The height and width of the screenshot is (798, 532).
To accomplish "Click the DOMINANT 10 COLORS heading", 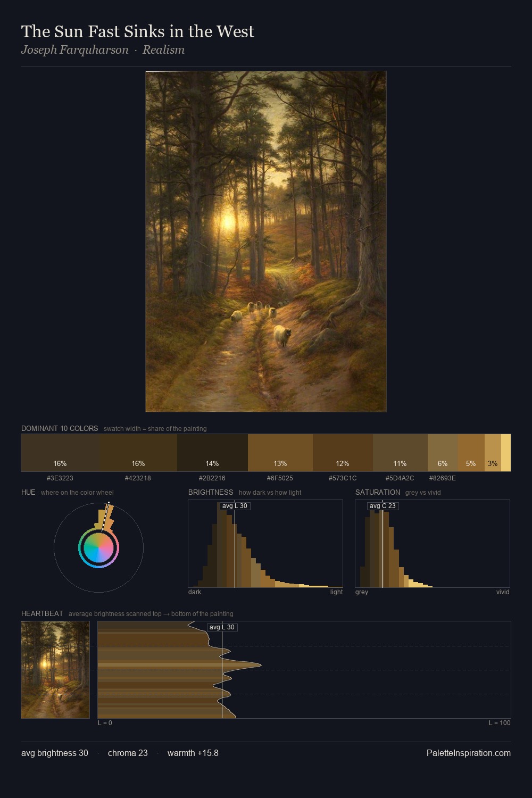I will 60,428.
